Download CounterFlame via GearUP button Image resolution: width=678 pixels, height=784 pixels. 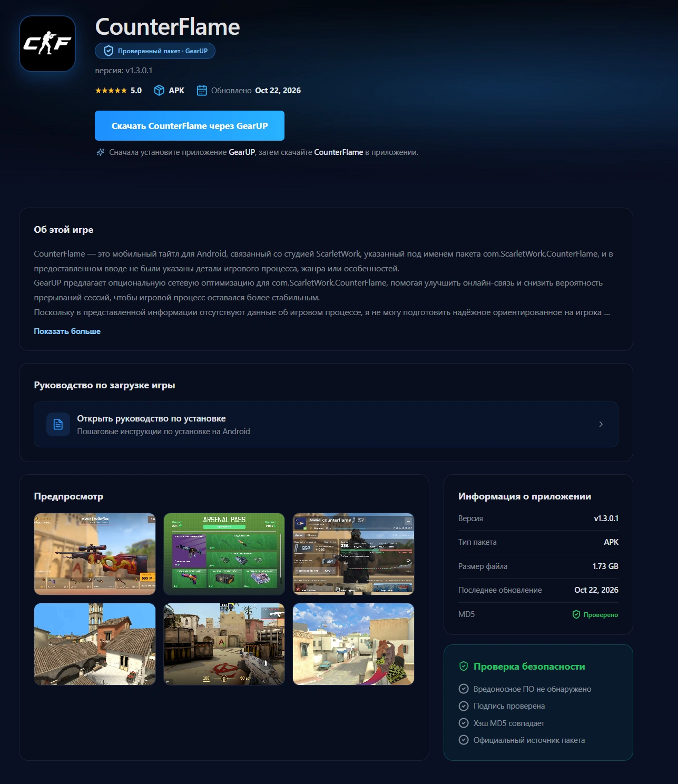(190, 126)
